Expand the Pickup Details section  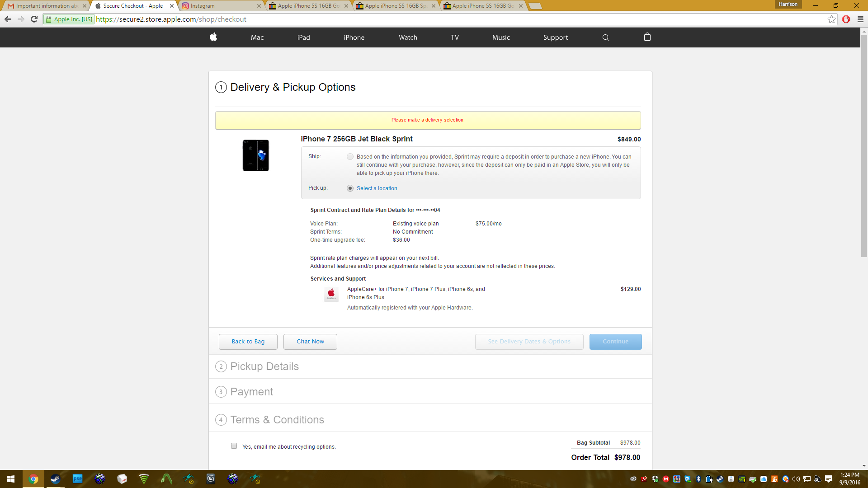pos(264,366)
